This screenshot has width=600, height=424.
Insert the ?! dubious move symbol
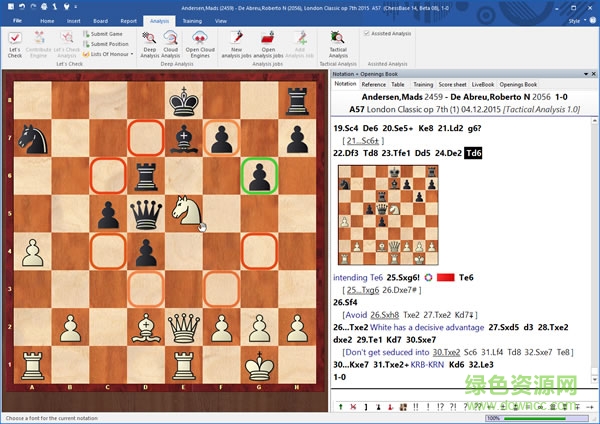(453, 407)
